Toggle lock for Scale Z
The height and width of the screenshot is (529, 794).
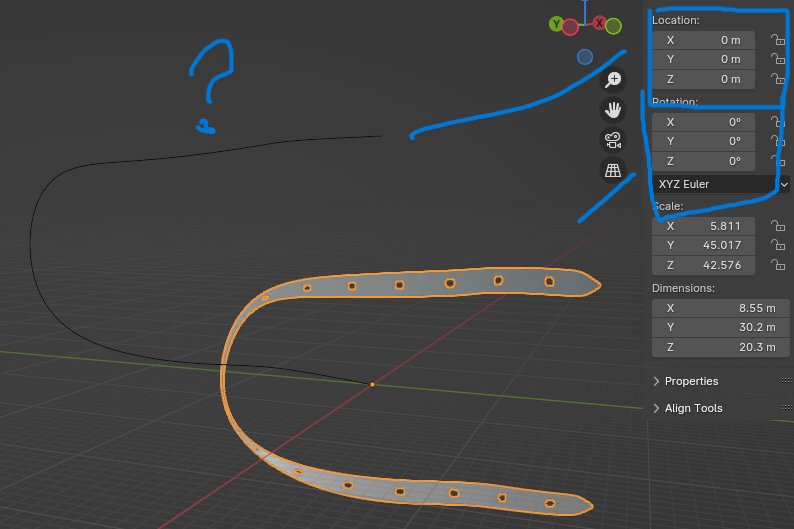click(777, 265)
